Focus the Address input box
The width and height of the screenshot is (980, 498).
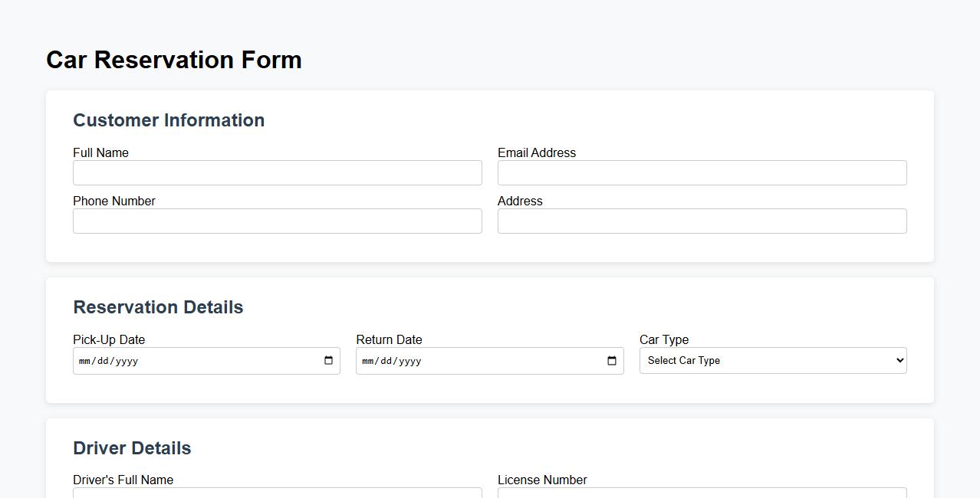702,221
